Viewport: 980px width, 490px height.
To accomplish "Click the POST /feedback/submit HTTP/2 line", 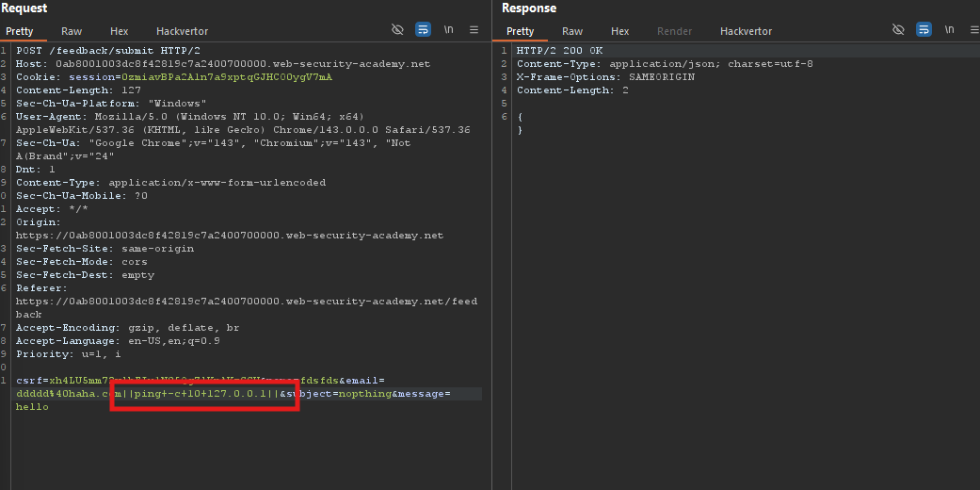I will click(108, 51).
